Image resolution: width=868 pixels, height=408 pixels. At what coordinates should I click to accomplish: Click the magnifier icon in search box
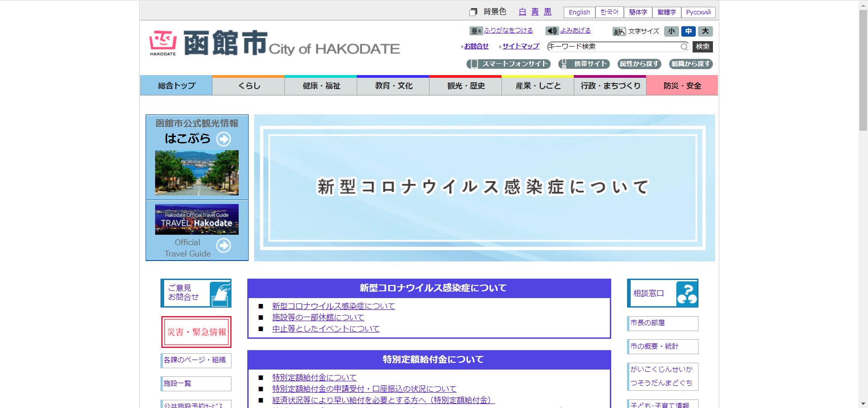click(x=684, y=47)
